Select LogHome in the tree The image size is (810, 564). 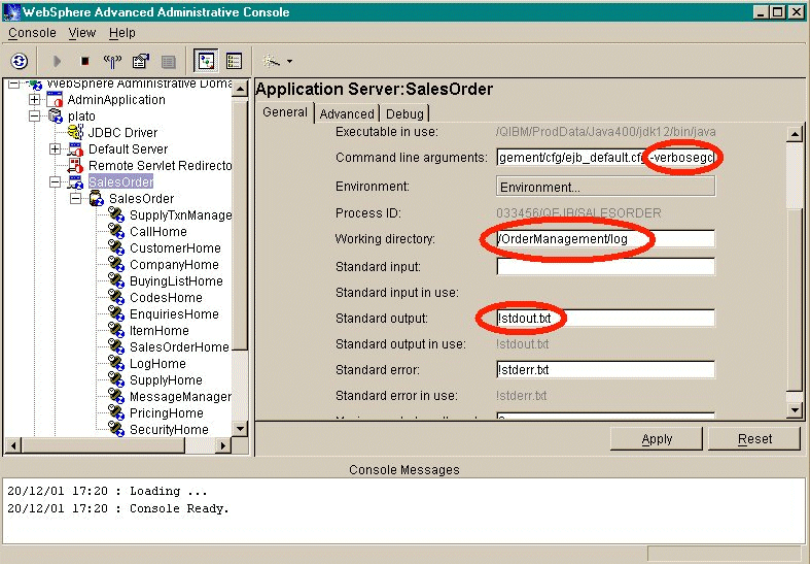coord(158,364)
